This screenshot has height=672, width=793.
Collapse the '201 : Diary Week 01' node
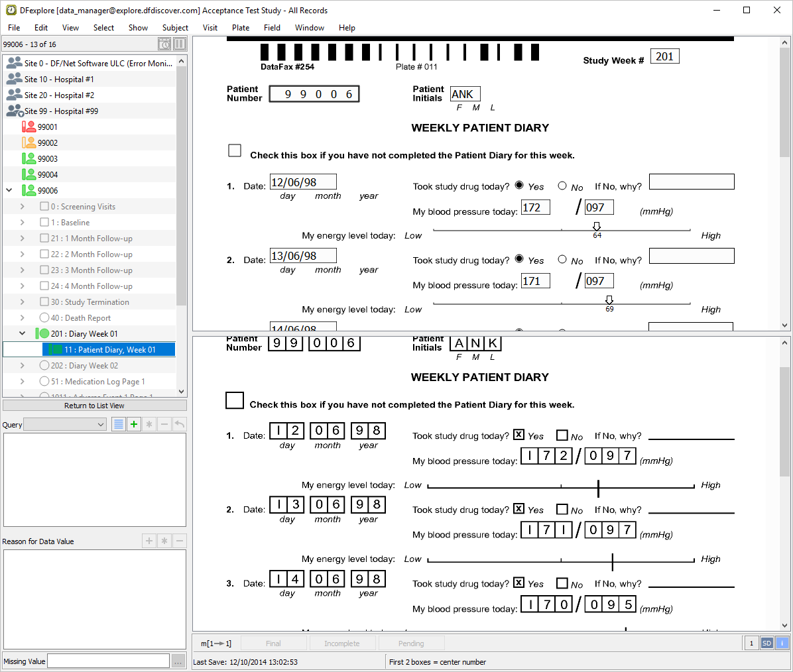(23, 334)
